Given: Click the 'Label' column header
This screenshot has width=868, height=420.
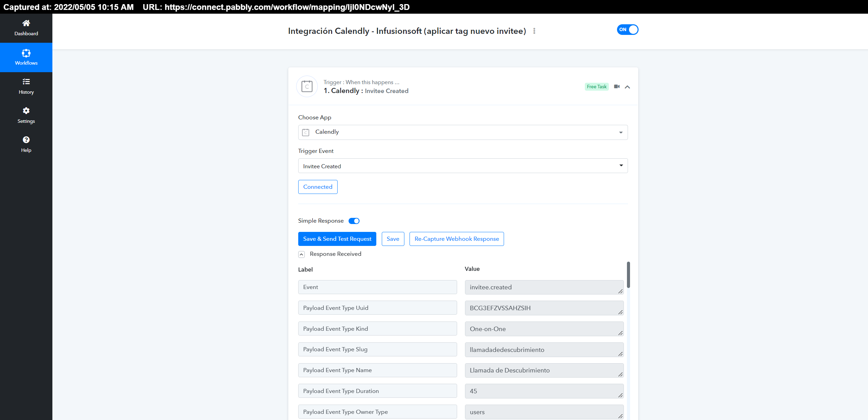Looking at the screenshot, I should (x=305, y=270).
